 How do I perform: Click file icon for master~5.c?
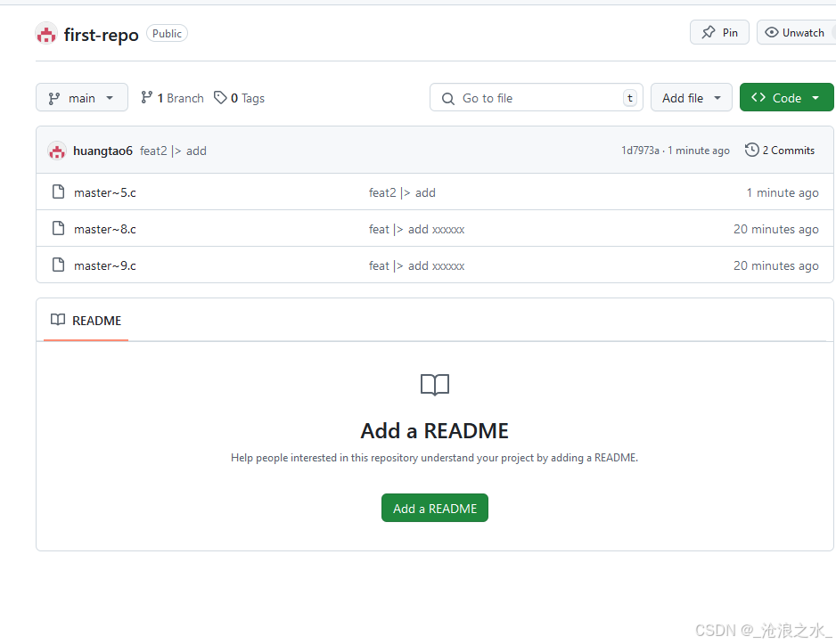pos(58,192)
